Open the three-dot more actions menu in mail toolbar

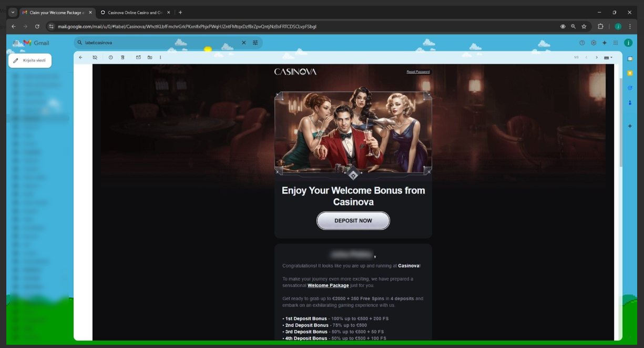[x=160, y=57]
